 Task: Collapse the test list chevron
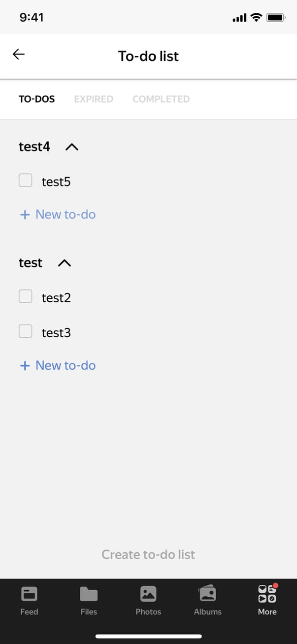coord(65,263)
